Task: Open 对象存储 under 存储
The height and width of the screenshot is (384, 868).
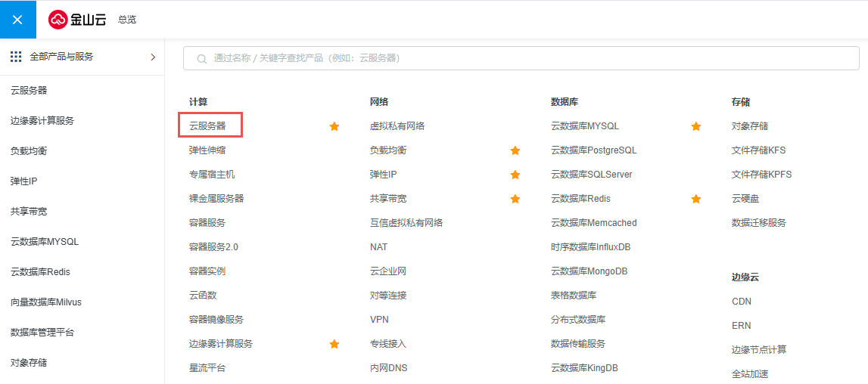Action: pyautogui.click(x=750, y=126)
